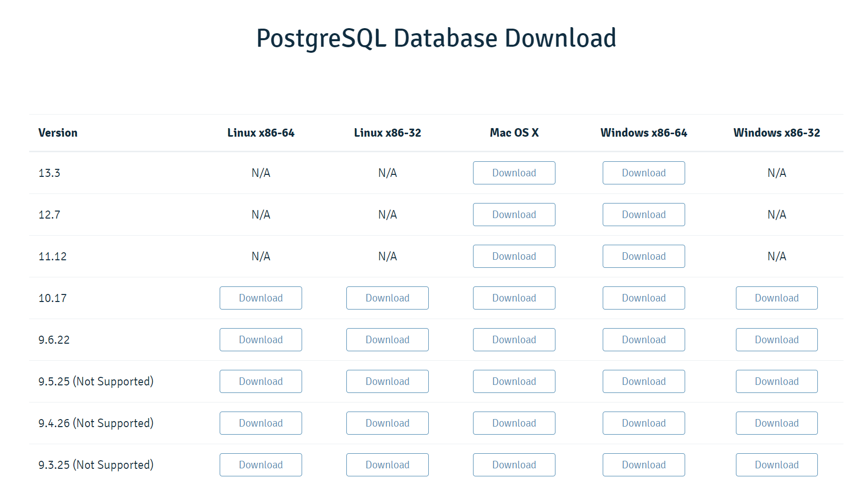Download PostgreSQL 13.3 for Mac OS X
Viewport: 846px width, 504px height.
click(514, 173)
